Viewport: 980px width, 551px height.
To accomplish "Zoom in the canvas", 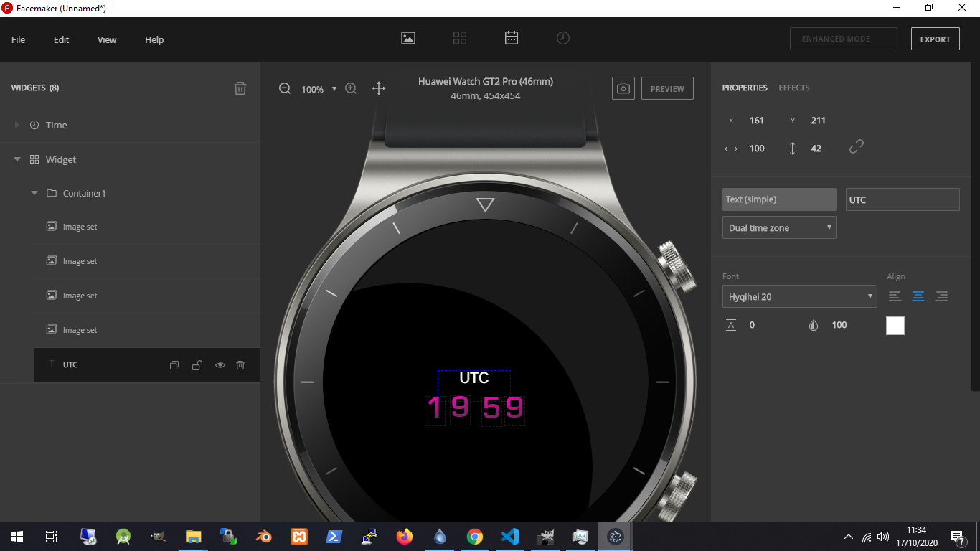I will click(x=351, y=88).
